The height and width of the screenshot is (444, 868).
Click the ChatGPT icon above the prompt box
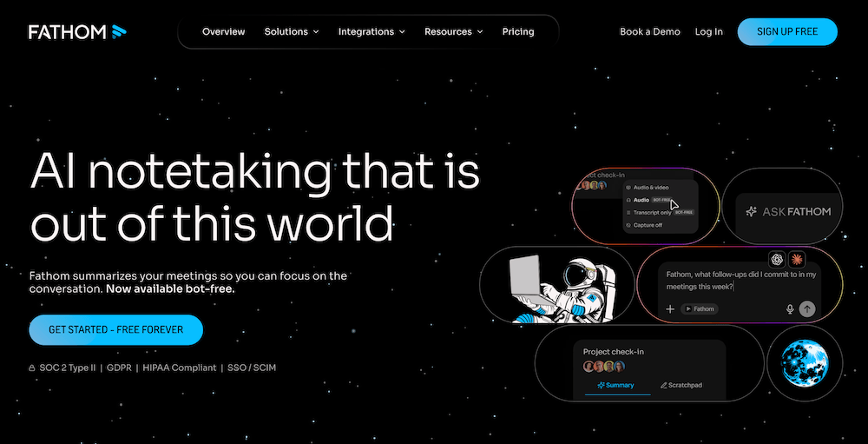pos(778,259)
